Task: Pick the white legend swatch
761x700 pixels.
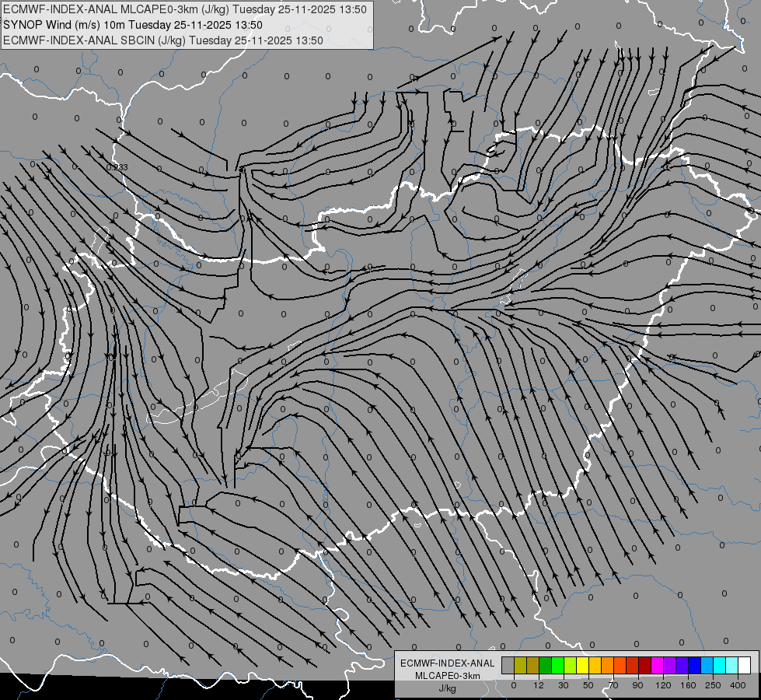Action: [745, 666]
